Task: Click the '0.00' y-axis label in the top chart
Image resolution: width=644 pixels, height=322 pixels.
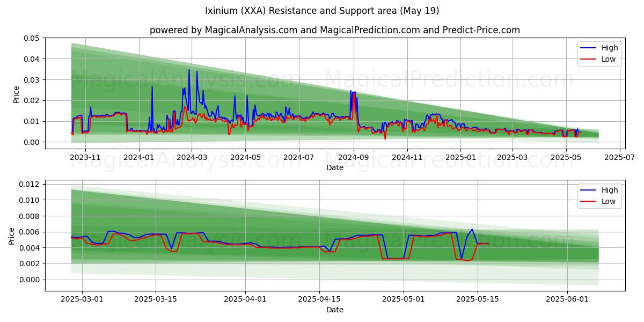Action: [32, 142]
